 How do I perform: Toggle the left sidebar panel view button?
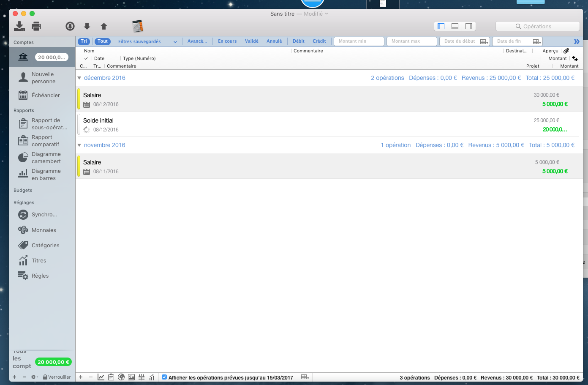(441, 26)
